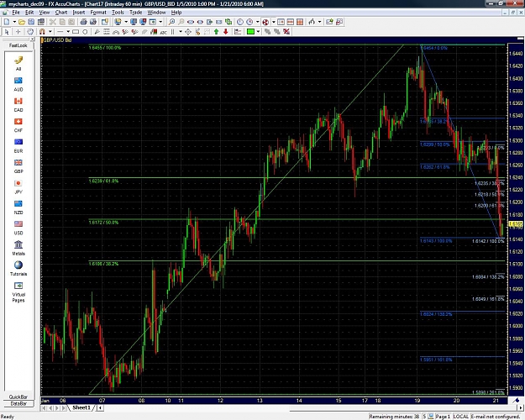
Task: Open the File menu
Action: [16, 13]
